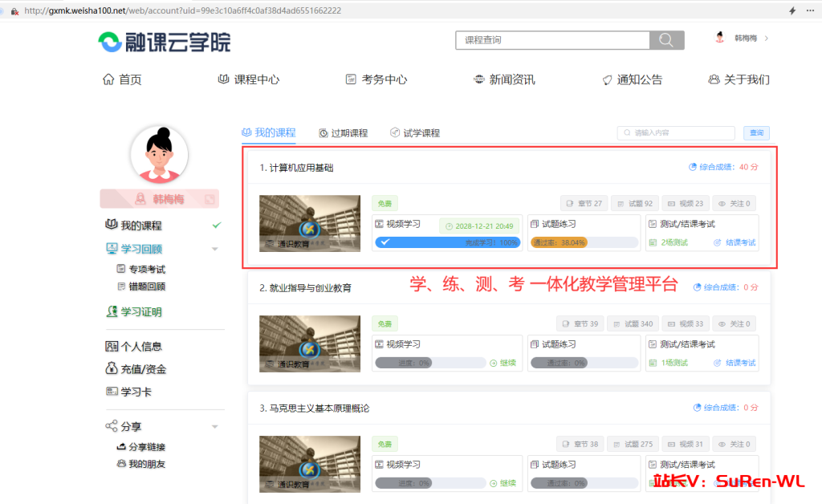Click 继续 for 就业指导与创业教育 video study
822x504 pixels.
pos(503,363)
